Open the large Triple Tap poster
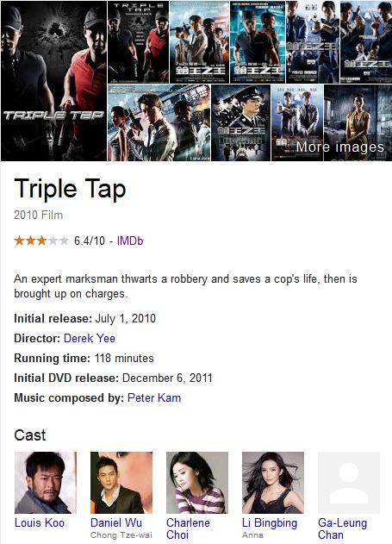The image size is (392, 544). point(53,81)
